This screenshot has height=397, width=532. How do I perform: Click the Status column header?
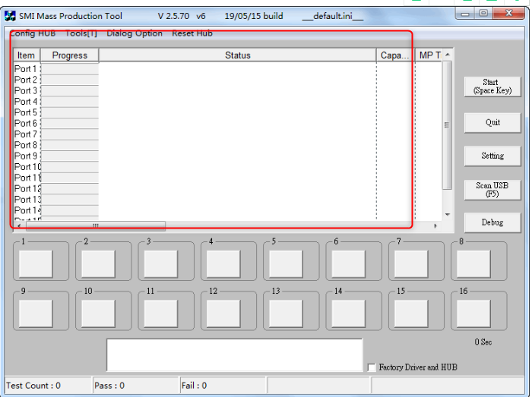coord(237,55)
